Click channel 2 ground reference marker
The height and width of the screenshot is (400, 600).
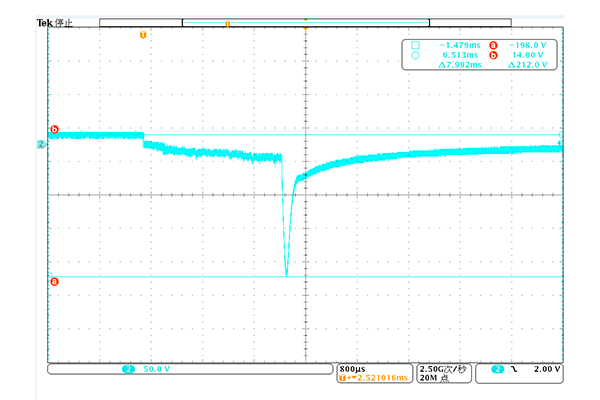(41, 146)
